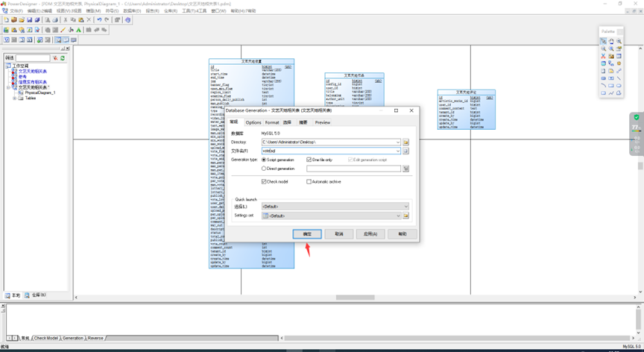
Task: Click the Save icon in main toolbar
Action: [30, 19]
